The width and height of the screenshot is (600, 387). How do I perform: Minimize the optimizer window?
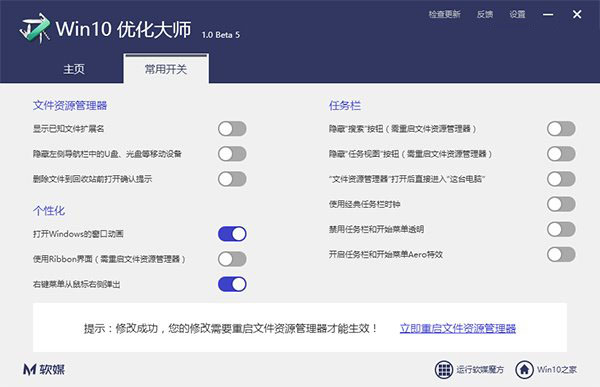tap(548, 15)
